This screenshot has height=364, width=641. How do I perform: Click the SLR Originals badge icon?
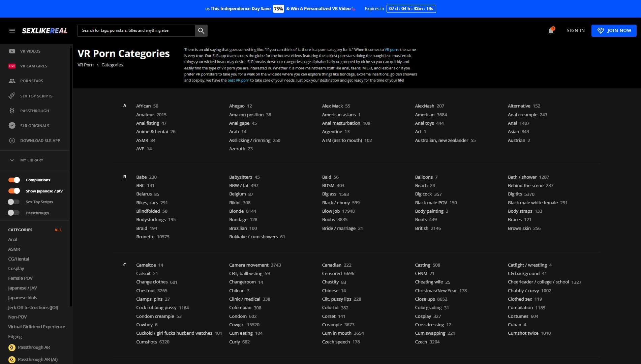click(12, 125)
